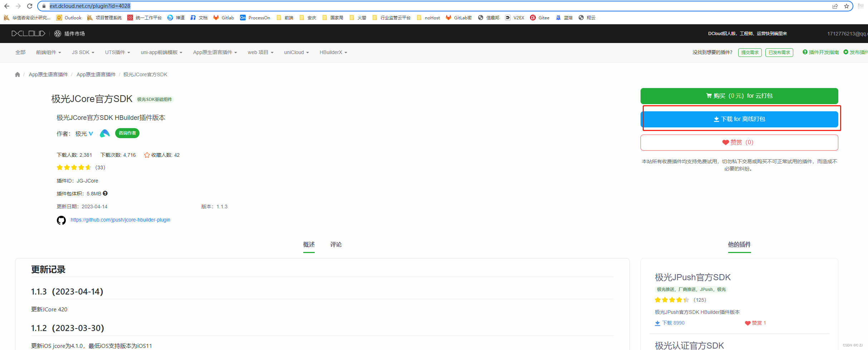Click the 下载 8990 link
The height and width of the screenshot is (350, 868).
pos(670,323)
